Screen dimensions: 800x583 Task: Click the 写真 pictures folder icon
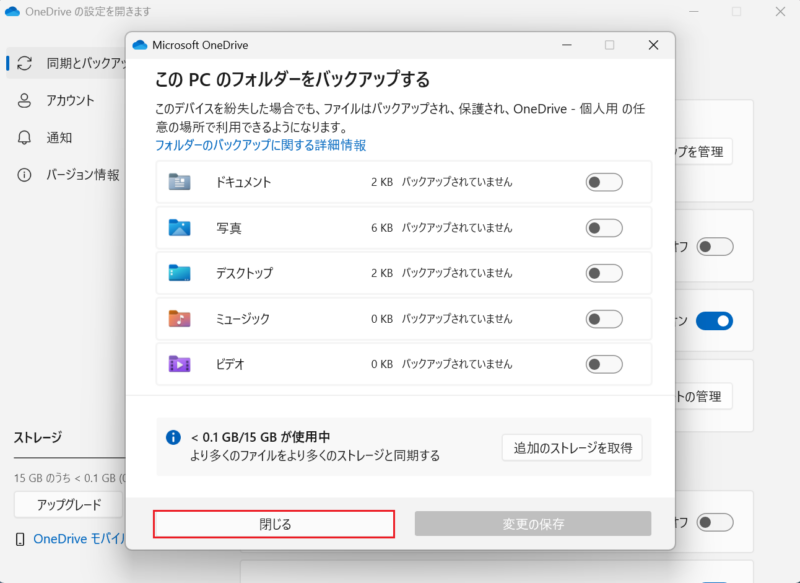pyautogui.click(x=180, y=227)
